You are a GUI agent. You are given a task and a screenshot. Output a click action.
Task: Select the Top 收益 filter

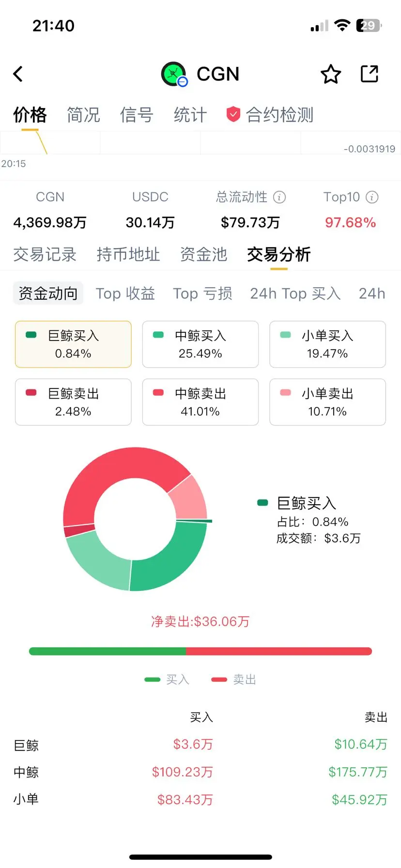coord(125,294)
